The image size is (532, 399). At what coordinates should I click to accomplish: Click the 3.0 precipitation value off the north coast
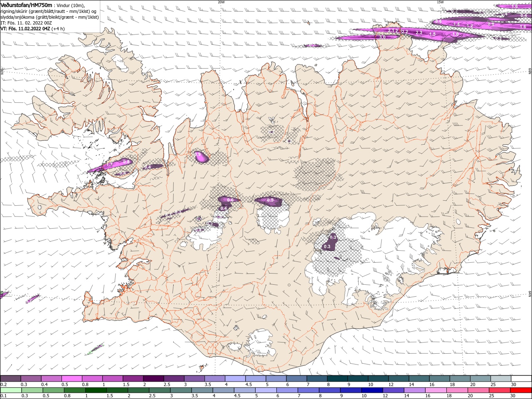[x=382, y=37]
